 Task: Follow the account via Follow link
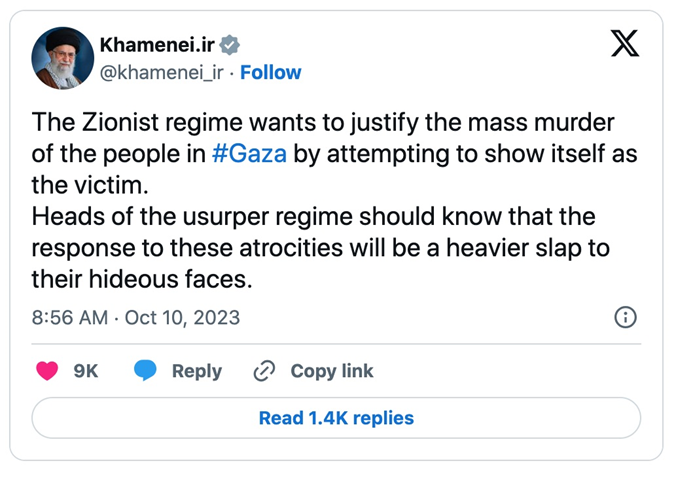click(x=271, y=72)
